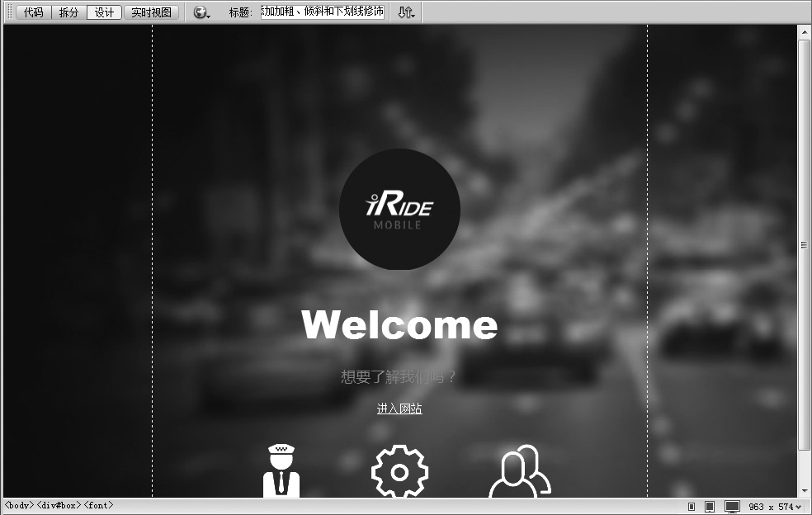
Task: Open the 963 x 574 window size dropdown
Action: point(775,506)
